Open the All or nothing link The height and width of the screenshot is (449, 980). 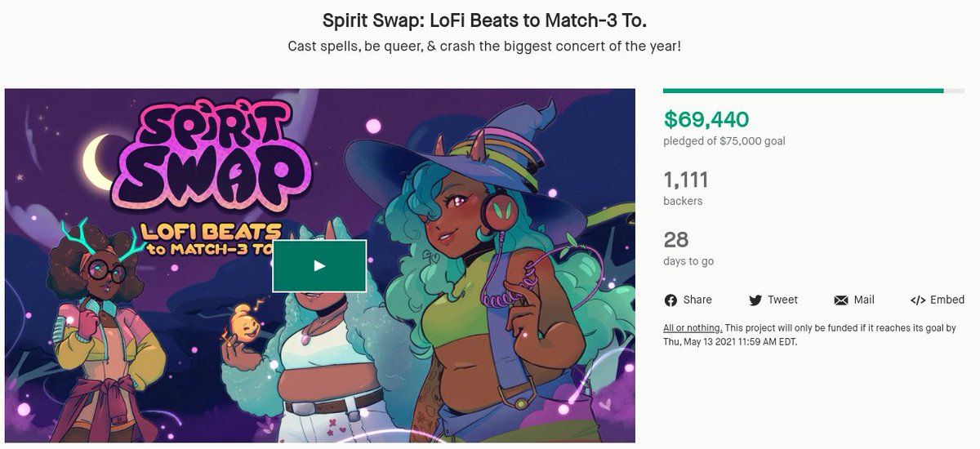point(693,328)
